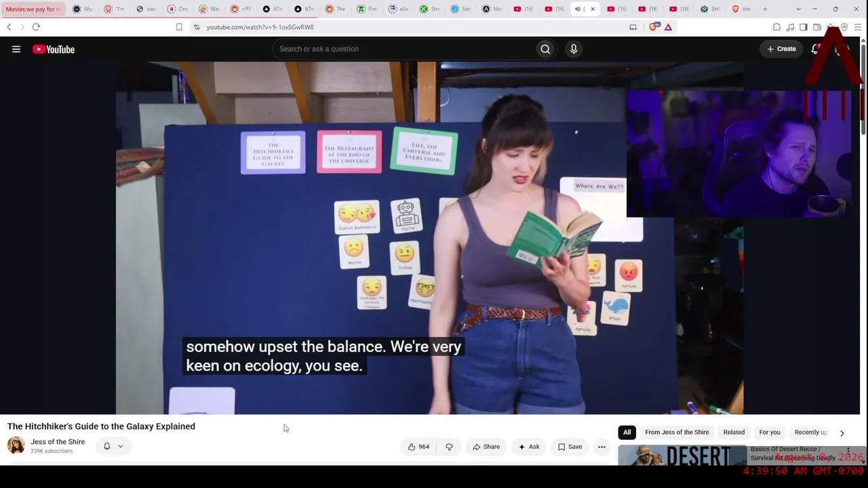Switch to the Brave 'the' tab
Viewport: 868px width, 488px height.
[x=742, y=9]
